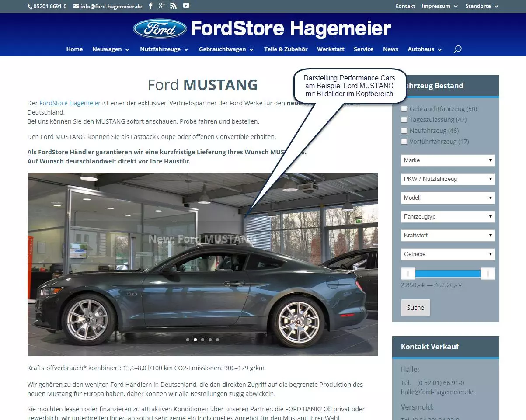The image size is (526, 420).
Task: Open the Marke dropdown
Action: (x=448, y=160)
